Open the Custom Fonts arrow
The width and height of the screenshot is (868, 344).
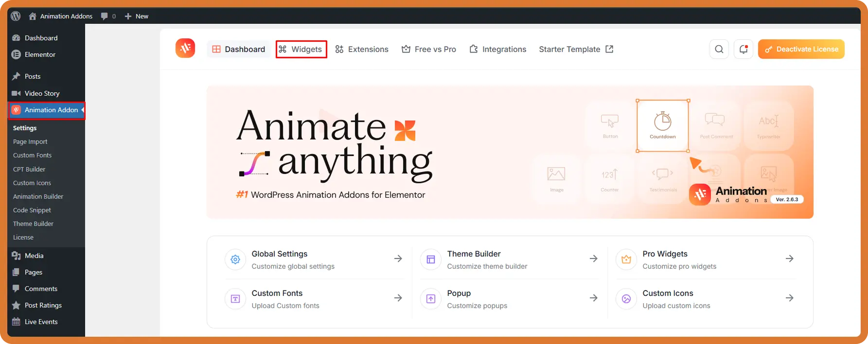tap(398, 298)
